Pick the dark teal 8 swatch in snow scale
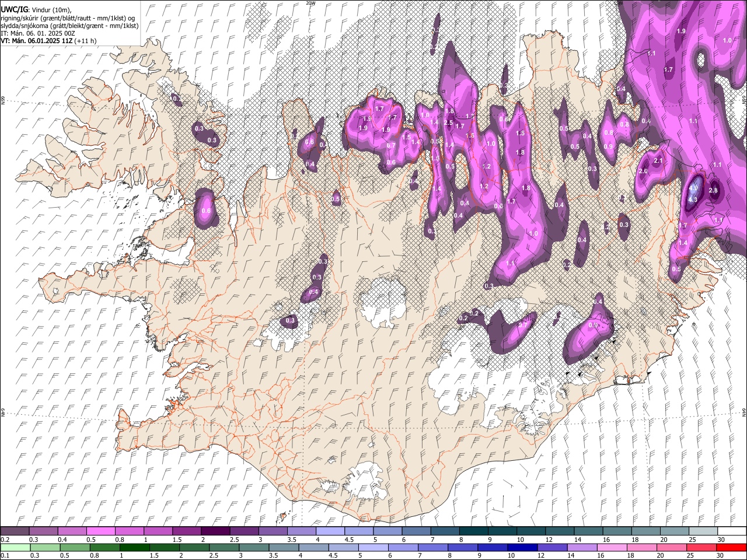The image size is (747, 560). [x=474, y=531]
